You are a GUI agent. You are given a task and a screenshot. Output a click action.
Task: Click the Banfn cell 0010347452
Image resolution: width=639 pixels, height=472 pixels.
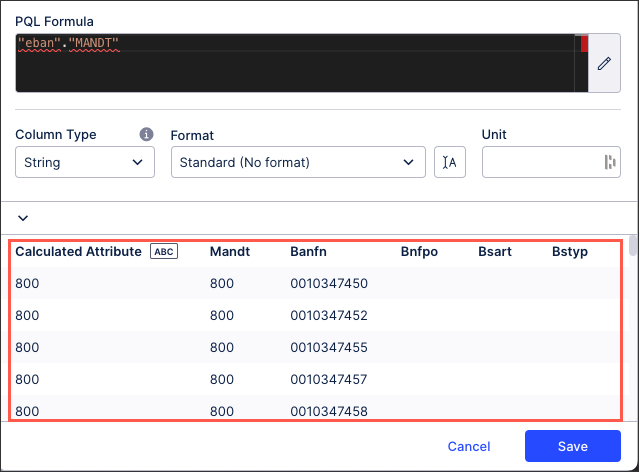(329, 315)
